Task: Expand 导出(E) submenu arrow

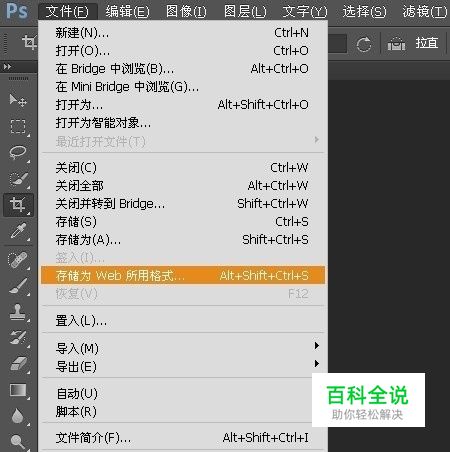Action: click(x=317, y=363)
